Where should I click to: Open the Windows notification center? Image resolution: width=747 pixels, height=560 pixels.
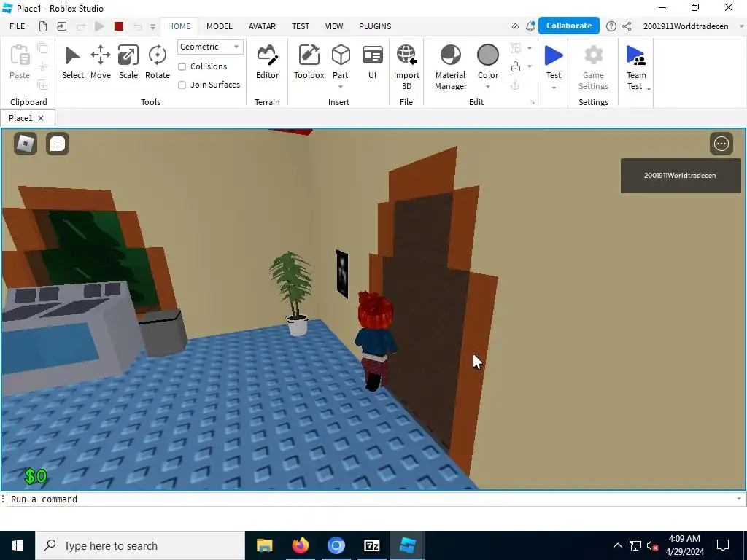723,545
